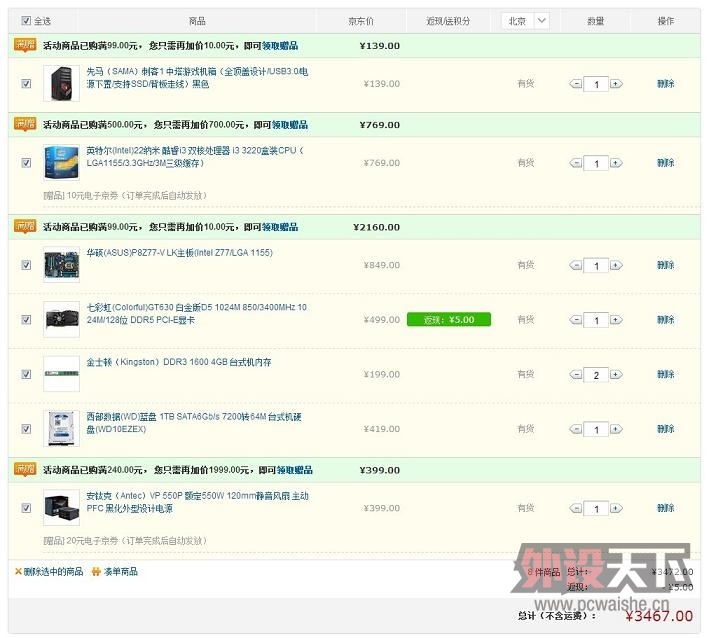View WD hard drive thumbnail
The height and width of the screenshot is (638, 711).
(61, 429)
